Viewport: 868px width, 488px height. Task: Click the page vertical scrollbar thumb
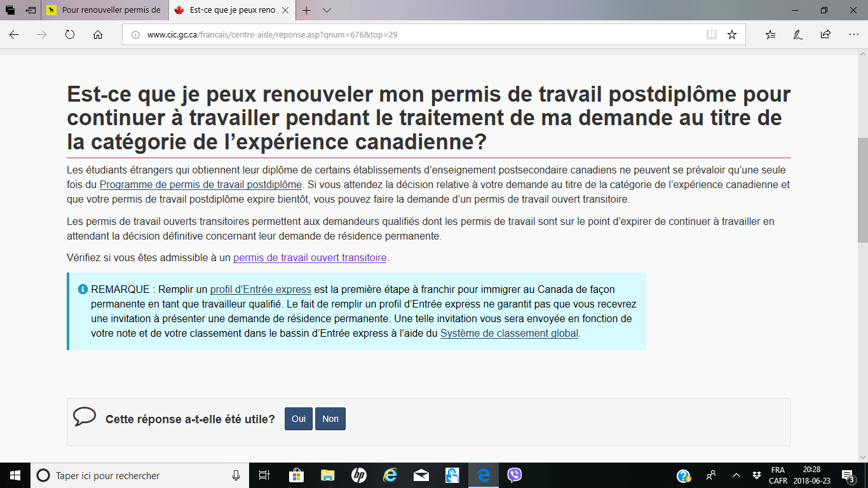click(x=862, y=189)
